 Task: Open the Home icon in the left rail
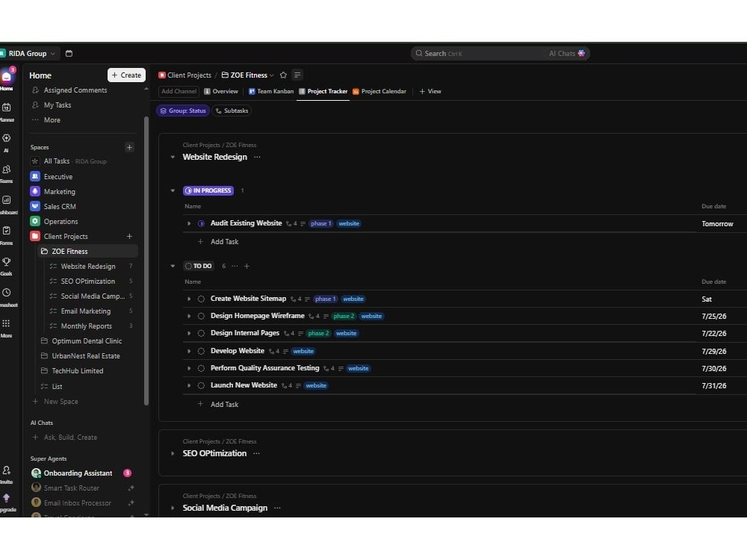tap(7, 77)
